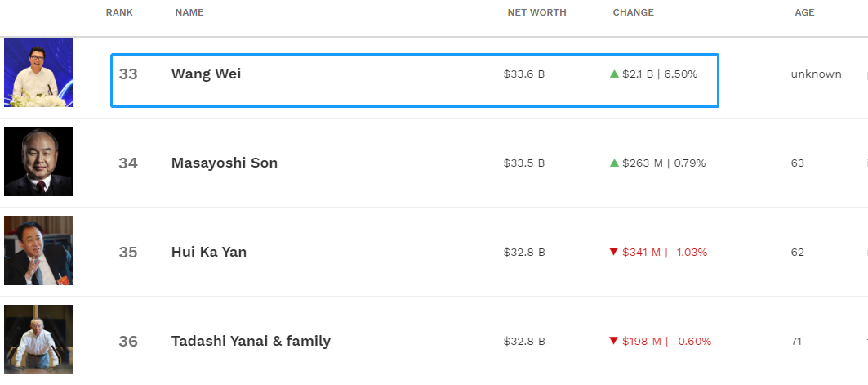Sort by the CHANGE column header
Screen dimensions: 868x385
[x=634, y=12]
